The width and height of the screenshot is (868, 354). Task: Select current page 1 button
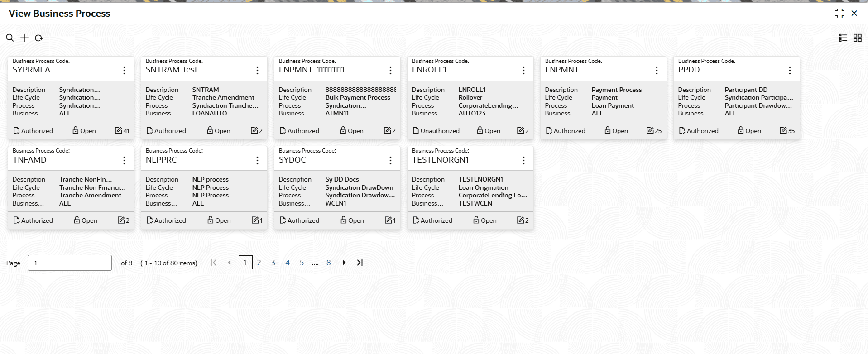[x=245, y=263]
